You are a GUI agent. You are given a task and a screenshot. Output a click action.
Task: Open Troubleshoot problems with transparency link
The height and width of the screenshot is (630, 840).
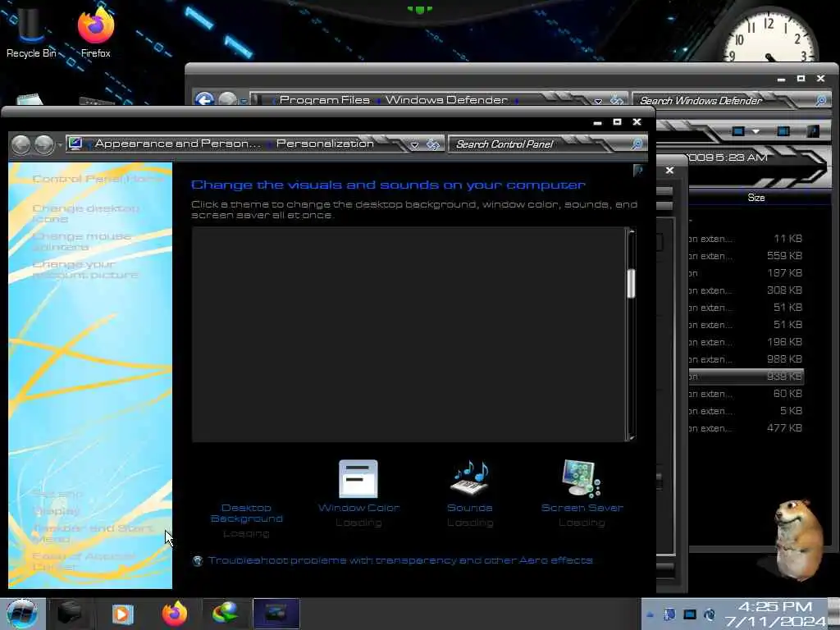[400, 560]
